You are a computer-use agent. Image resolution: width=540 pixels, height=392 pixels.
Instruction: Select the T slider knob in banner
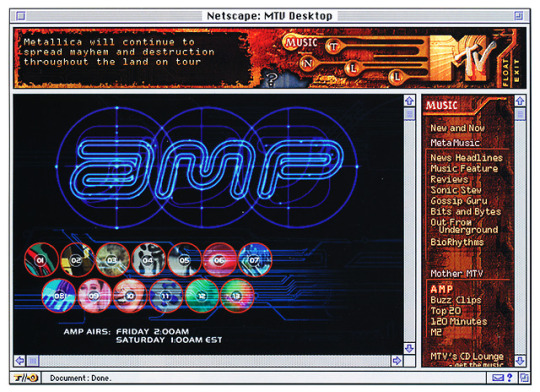pyautogui.click(x=333, y=47)
